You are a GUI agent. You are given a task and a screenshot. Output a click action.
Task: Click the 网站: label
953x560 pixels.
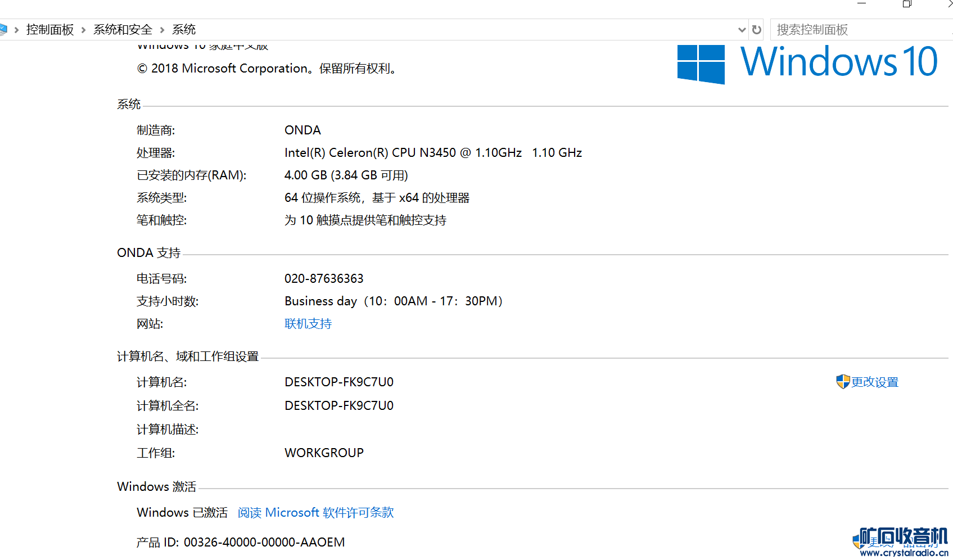[x=150, y=324]
